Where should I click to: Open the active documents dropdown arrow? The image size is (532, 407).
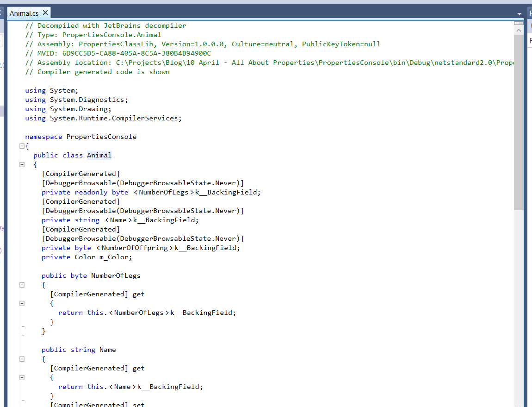click(519, 14)
